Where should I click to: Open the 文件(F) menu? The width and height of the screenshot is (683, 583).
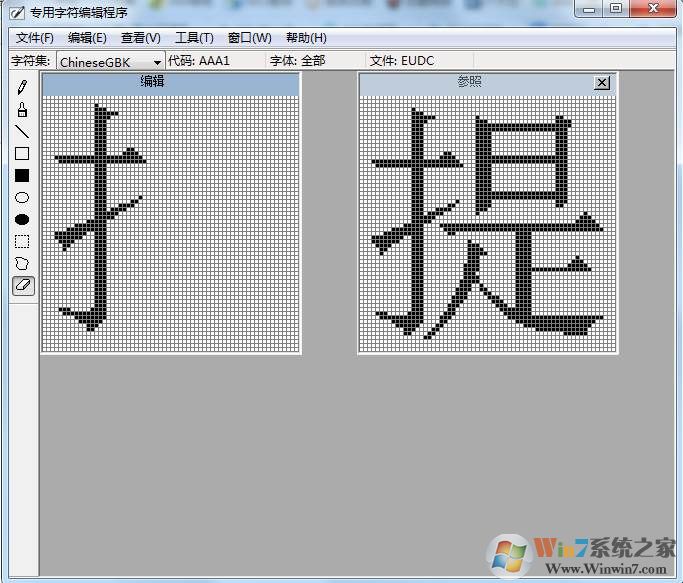35,38
